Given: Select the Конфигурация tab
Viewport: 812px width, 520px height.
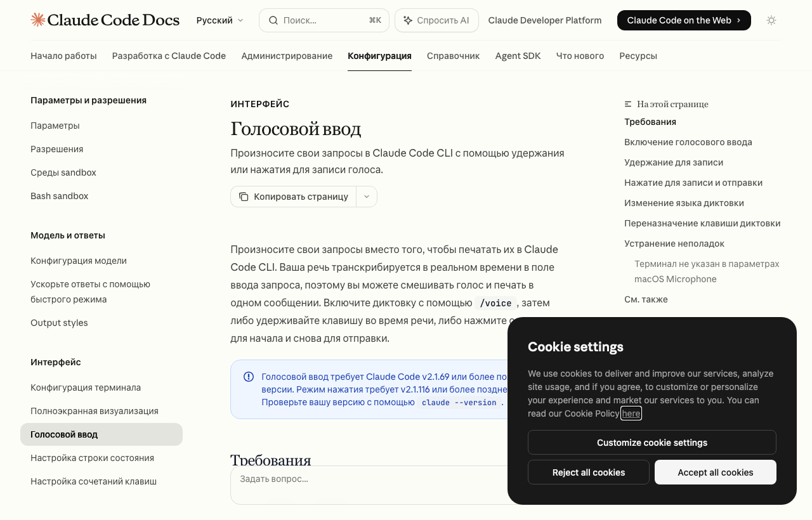Looking at the screenshot, I should click(x=379, y=56).
